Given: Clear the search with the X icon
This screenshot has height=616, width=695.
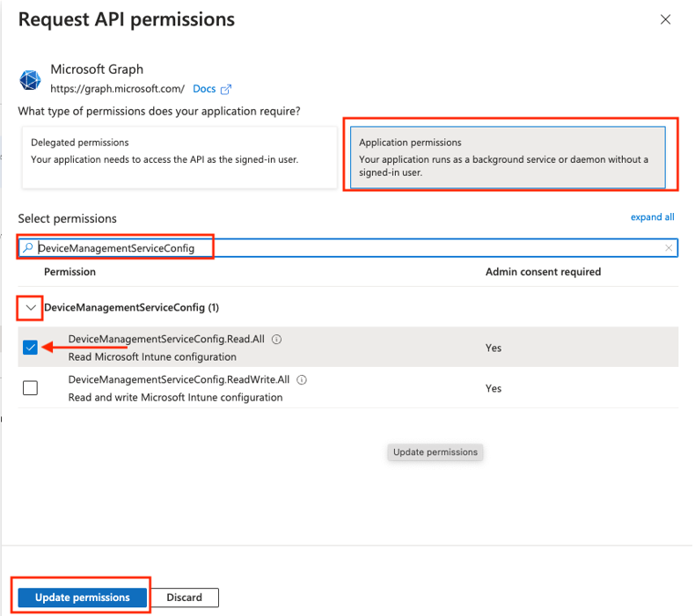Looking at the screenshot, I should pyautogui.click(x=669, y=249).
